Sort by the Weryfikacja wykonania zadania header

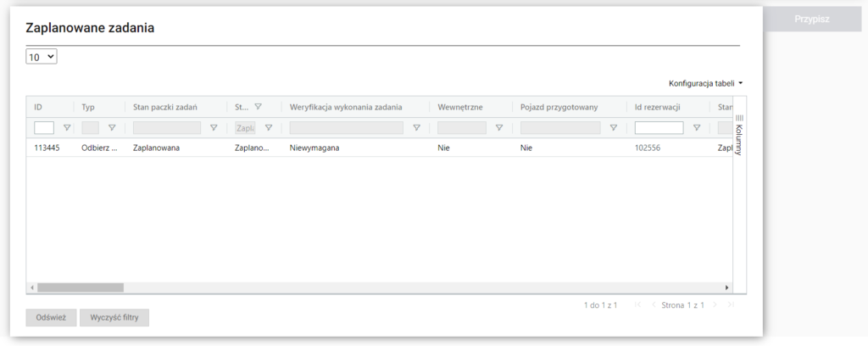pos(346,107)
